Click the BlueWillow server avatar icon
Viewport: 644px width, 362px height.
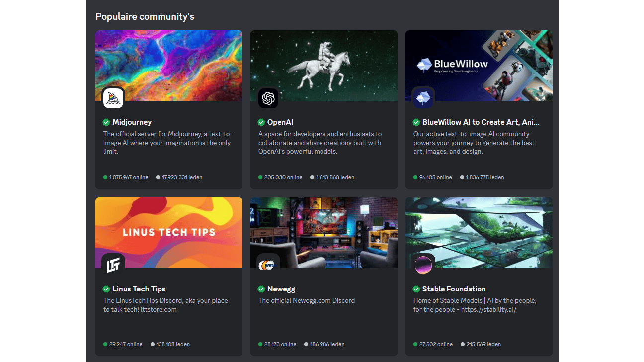pos(423,98)
